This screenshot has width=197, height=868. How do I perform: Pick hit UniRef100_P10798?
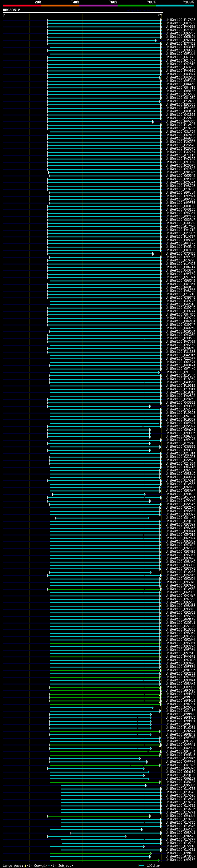point(180,260)
